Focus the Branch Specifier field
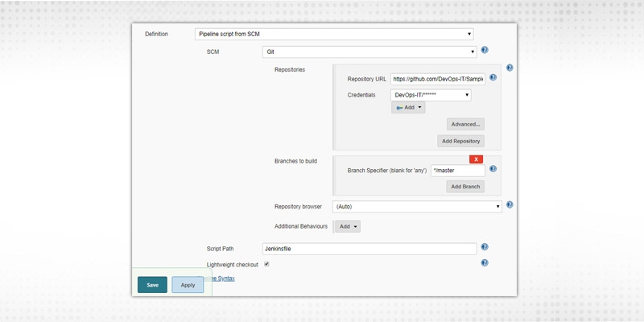Viewport: 644px width, 322px height. coord(458,171)
